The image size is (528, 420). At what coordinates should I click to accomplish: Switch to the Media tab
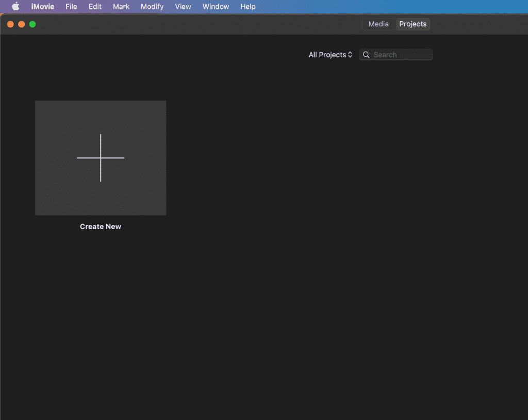click(378, 24)
